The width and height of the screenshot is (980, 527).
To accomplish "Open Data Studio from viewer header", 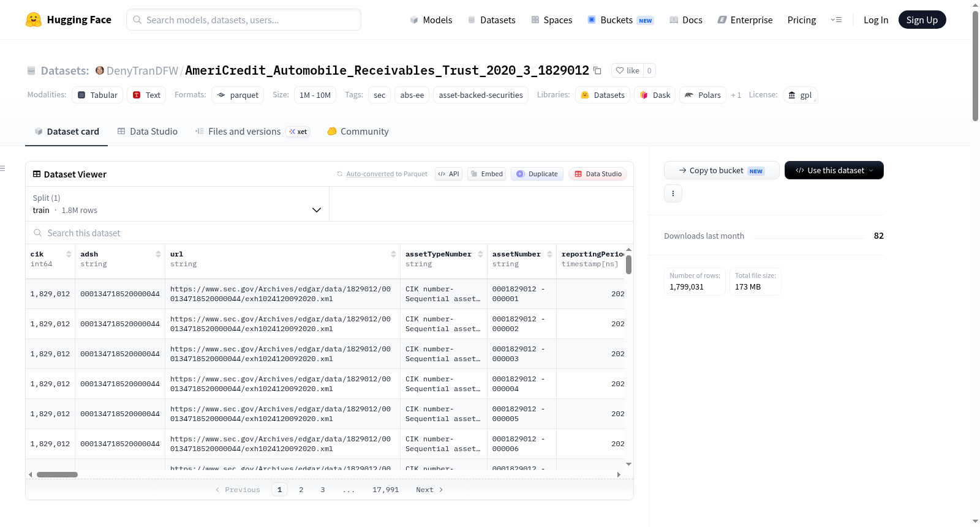I will point(597,174).
